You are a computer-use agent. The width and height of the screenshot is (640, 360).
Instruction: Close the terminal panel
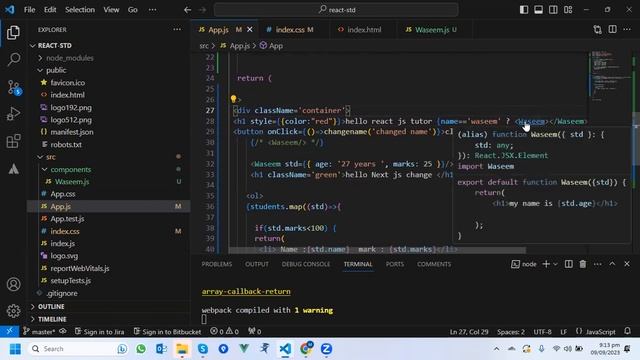(627, 264)
